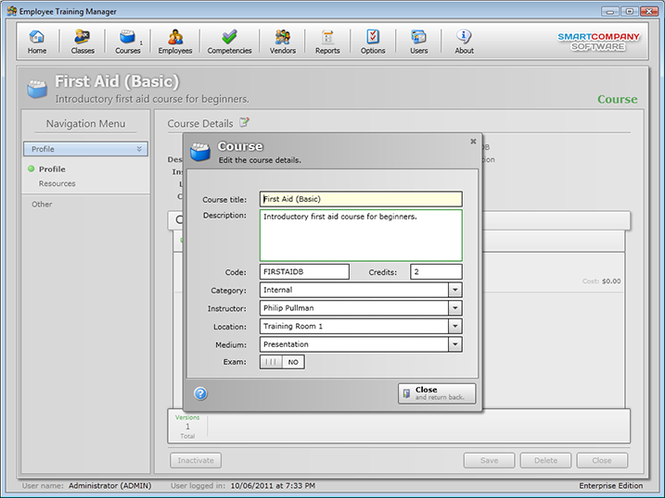Click the Close and return back button

click(x=437, y=393)
